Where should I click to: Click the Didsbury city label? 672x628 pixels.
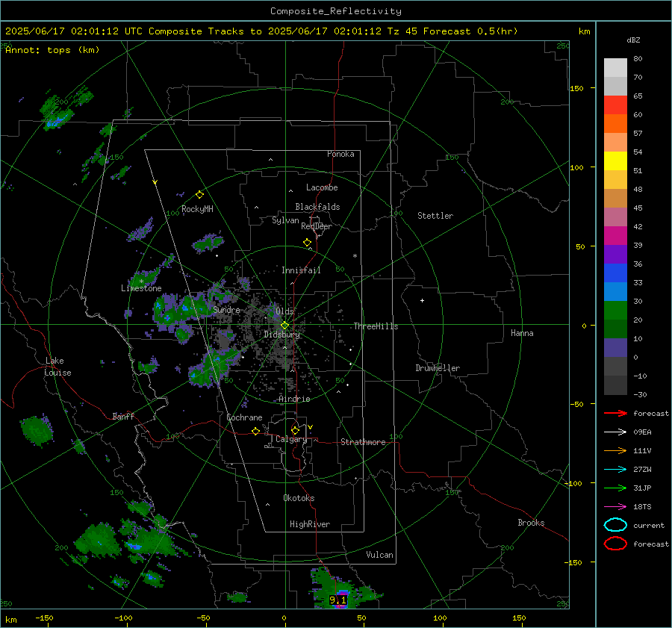(281, 335)
